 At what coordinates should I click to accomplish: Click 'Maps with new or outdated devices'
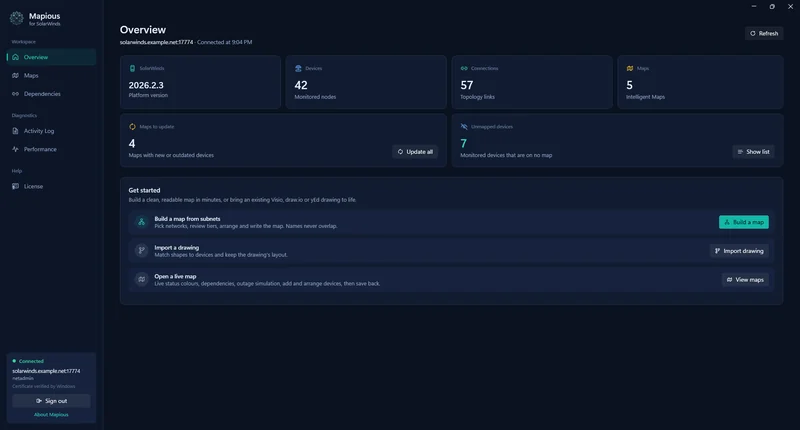[171, 155]
